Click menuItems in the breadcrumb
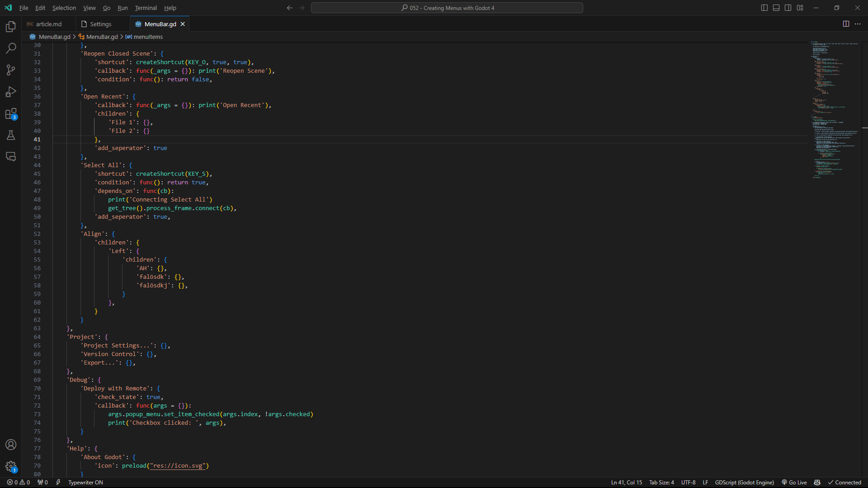The height and width of the screenshot is (488, 868). (x=148, y=37)
